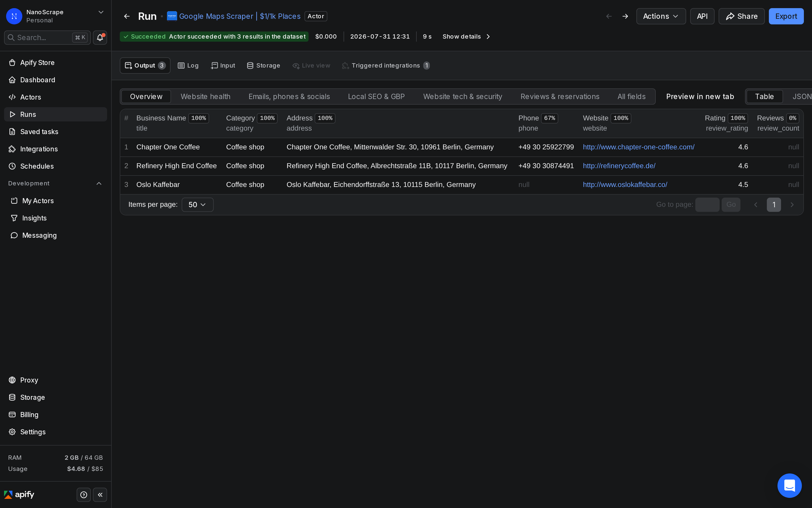The width and height of the screenshot is (812, 508).
Task: Open the chat support bubble
Action: tap(789, 485)
